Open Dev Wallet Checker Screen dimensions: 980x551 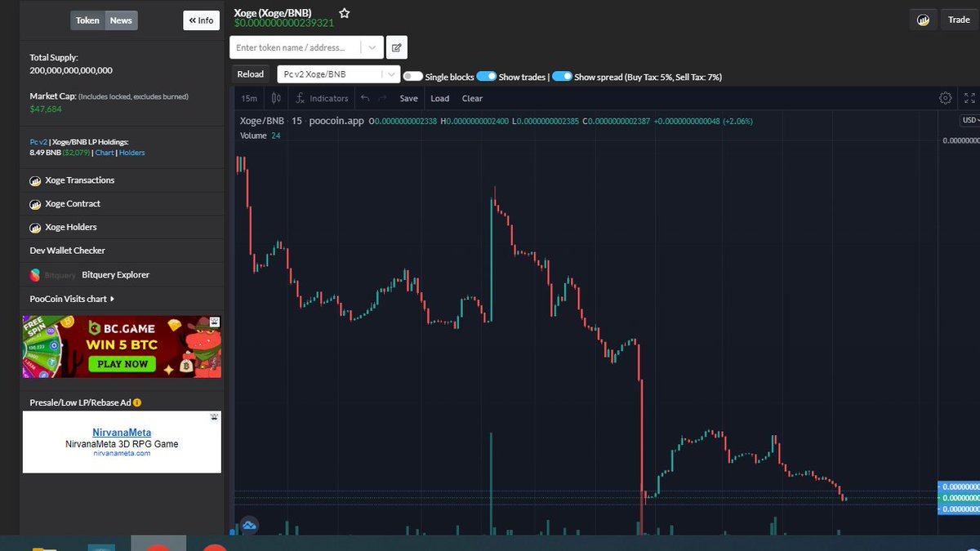(x=67, y=251)
